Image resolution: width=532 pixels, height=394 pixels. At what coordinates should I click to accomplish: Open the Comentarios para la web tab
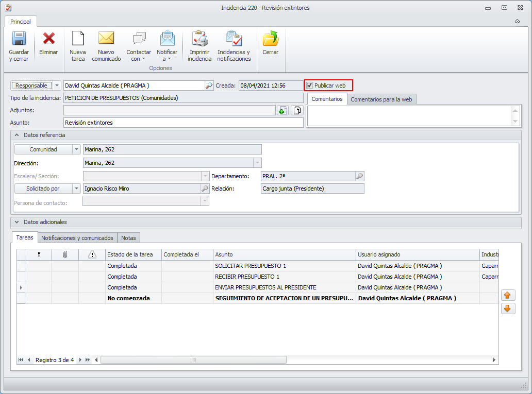click(x=381, y=99)
